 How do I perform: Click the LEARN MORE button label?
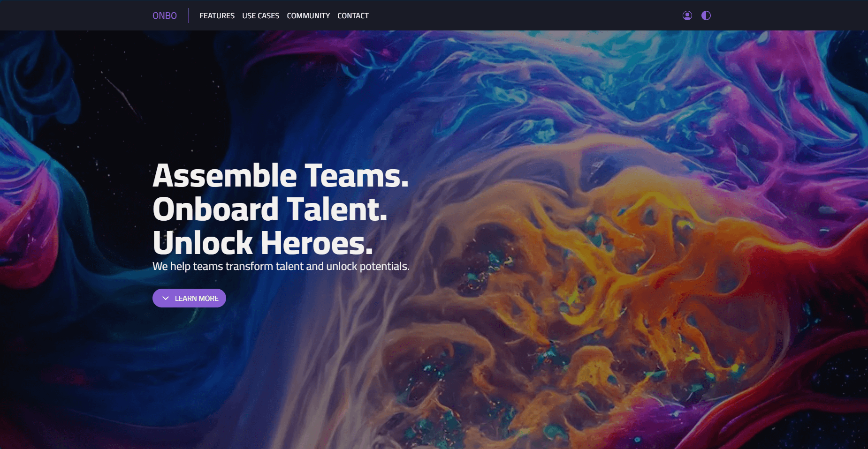[197, 298]
